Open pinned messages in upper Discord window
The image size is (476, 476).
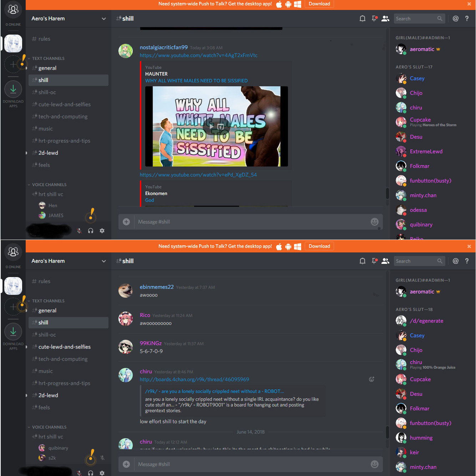[374, 19]
